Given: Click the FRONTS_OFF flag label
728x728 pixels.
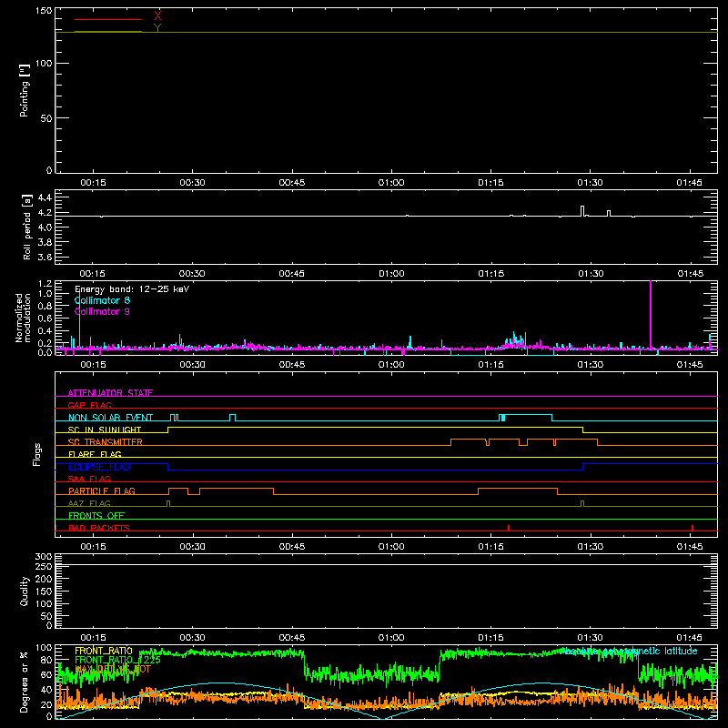Looking at the screenshot, I should coord(96,515).
